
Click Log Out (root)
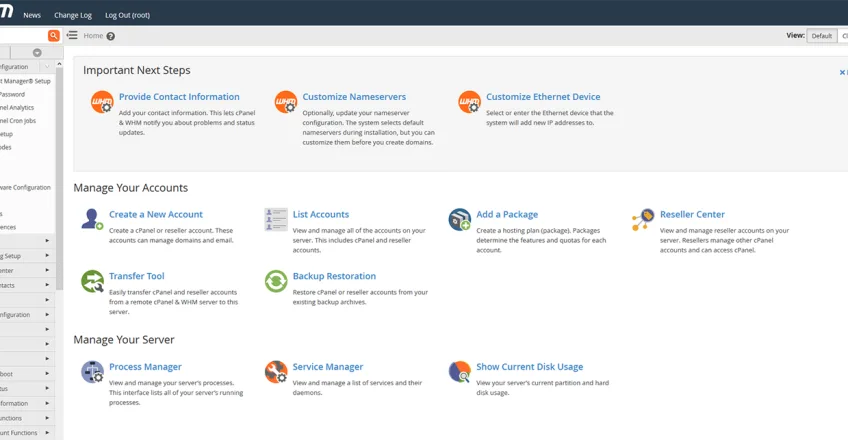(128, 15)
